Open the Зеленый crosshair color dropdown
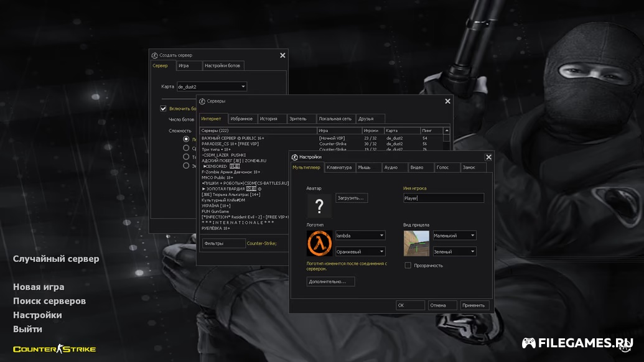The image size is (644, 362). click(454, 251)
